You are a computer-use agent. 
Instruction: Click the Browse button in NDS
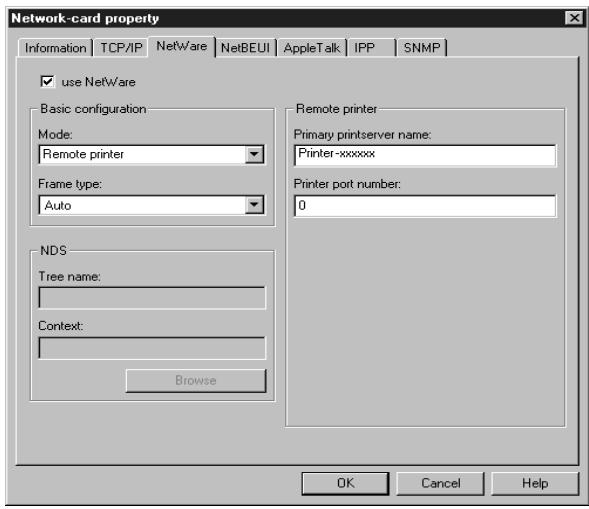click(196, 381)
